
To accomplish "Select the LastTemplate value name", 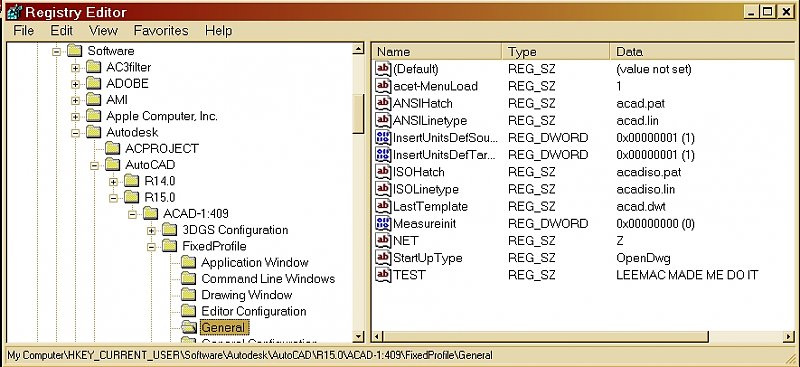I will point(430,206).
